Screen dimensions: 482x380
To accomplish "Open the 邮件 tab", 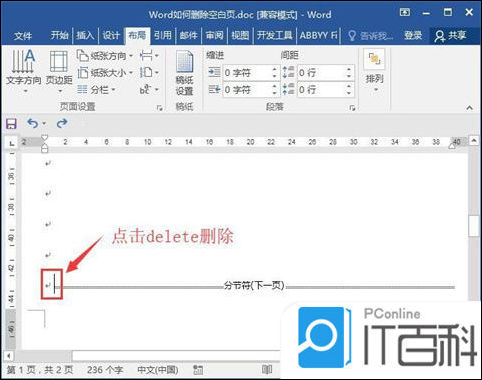I will tap(189, 35).
